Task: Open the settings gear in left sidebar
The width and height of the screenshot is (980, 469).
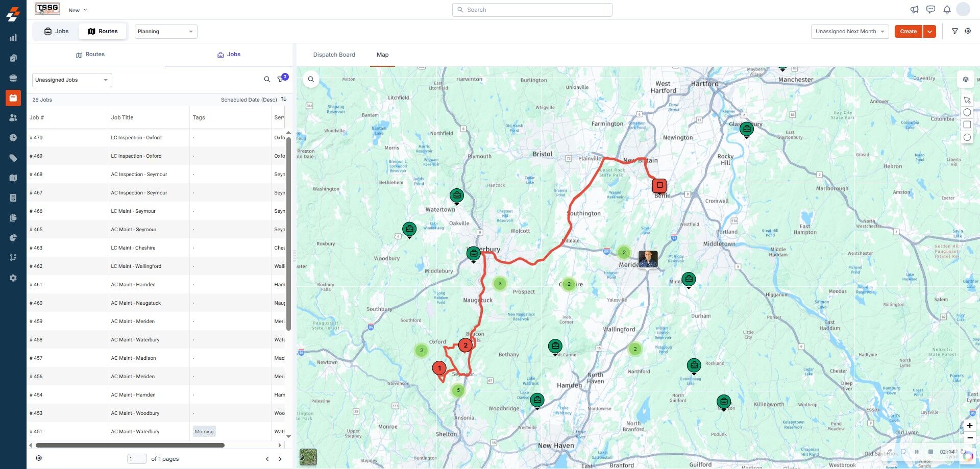Action: tap(13, 278)
